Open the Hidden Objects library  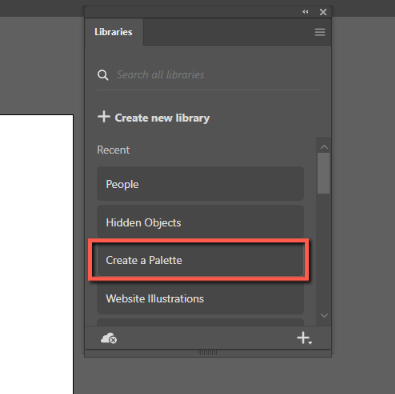click(200, 222)
